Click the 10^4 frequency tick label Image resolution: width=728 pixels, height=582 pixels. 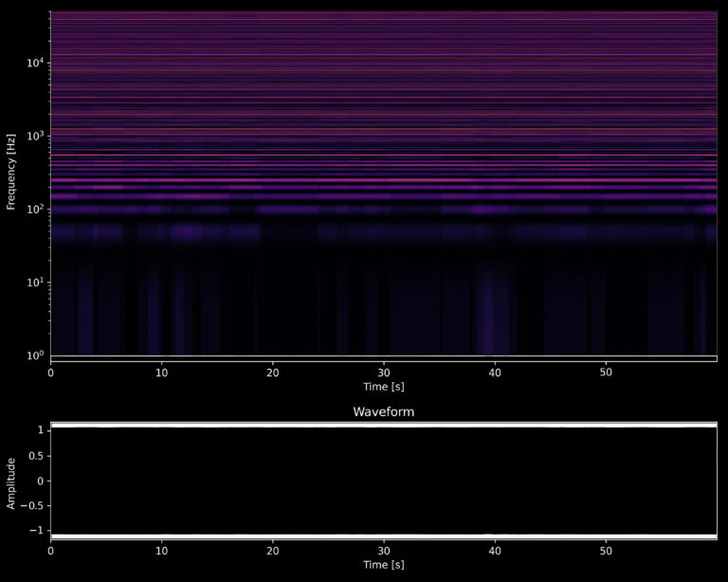click(34, 63)
